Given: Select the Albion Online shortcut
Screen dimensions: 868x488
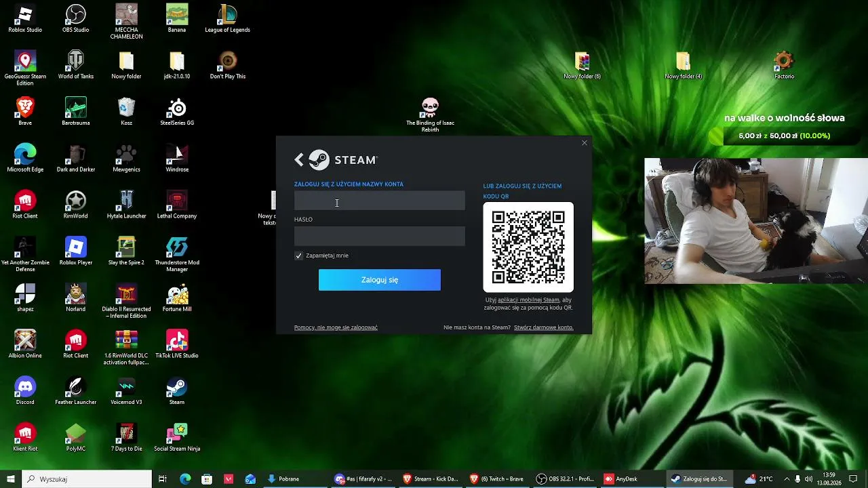Looking at the screenshot, I should (25, 344).
